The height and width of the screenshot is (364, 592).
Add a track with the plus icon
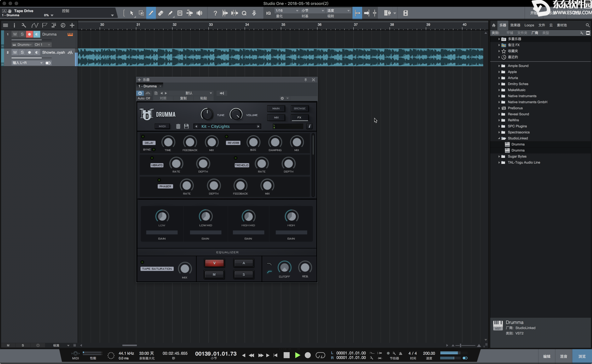pyautogui.click(x=72, y=25)
